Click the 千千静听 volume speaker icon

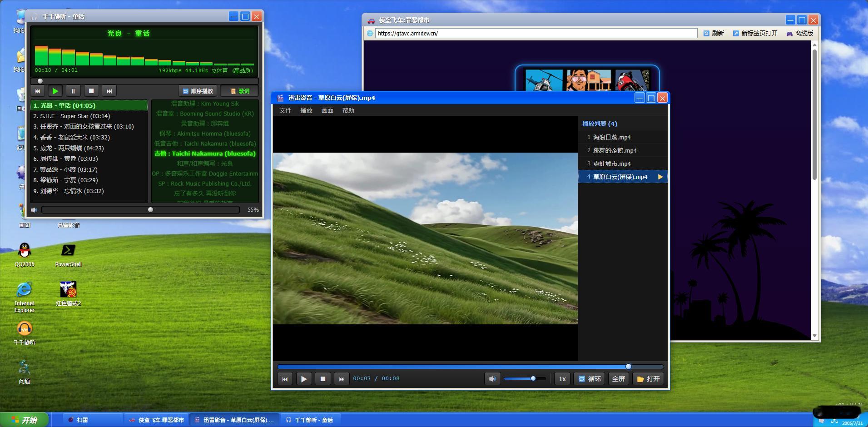pos(34,210)
